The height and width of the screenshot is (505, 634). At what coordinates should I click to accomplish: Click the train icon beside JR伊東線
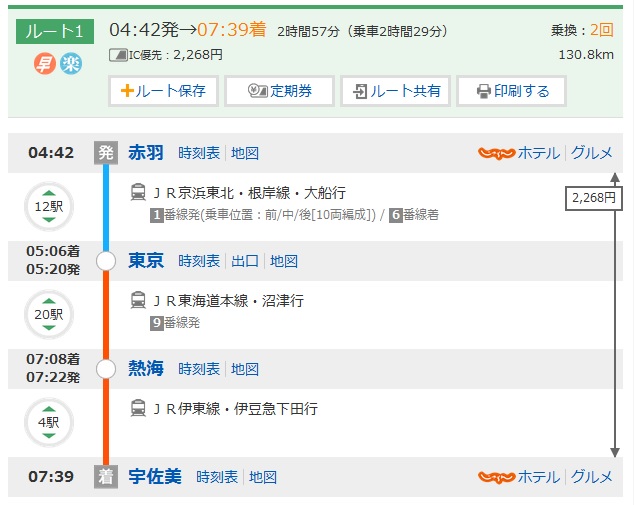pyautogui.click(x=138, y=408)
